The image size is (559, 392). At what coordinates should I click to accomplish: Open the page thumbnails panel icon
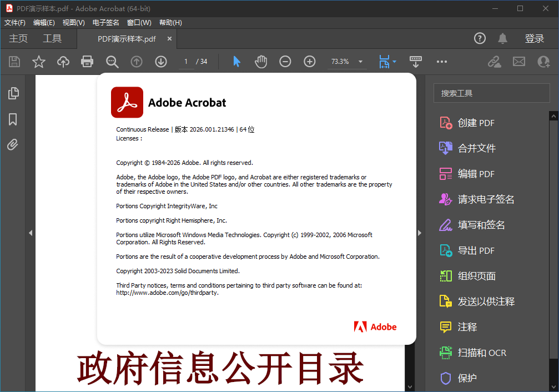(13, 93)
